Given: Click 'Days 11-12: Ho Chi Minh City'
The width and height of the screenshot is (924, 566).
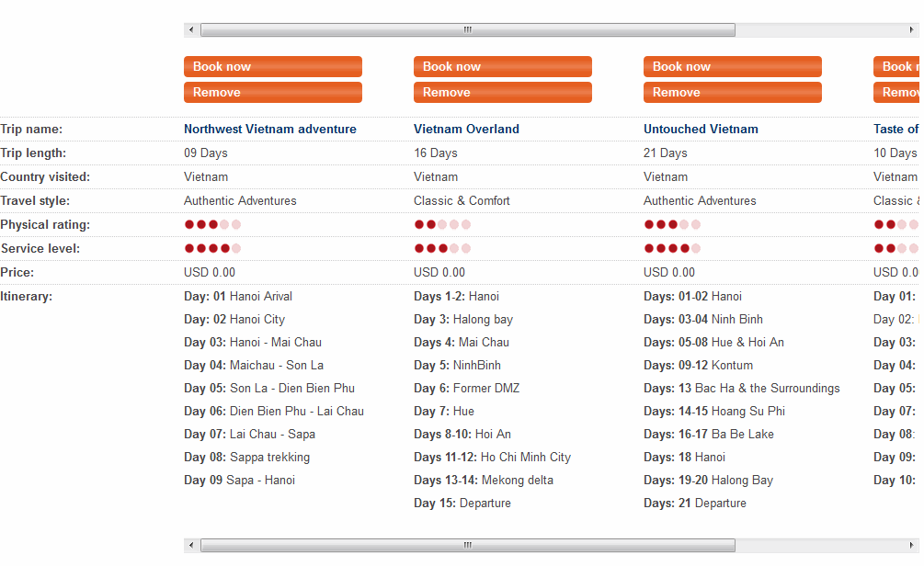Looking at the screenshot, I should pyautogui.click(x=492, y=457).
